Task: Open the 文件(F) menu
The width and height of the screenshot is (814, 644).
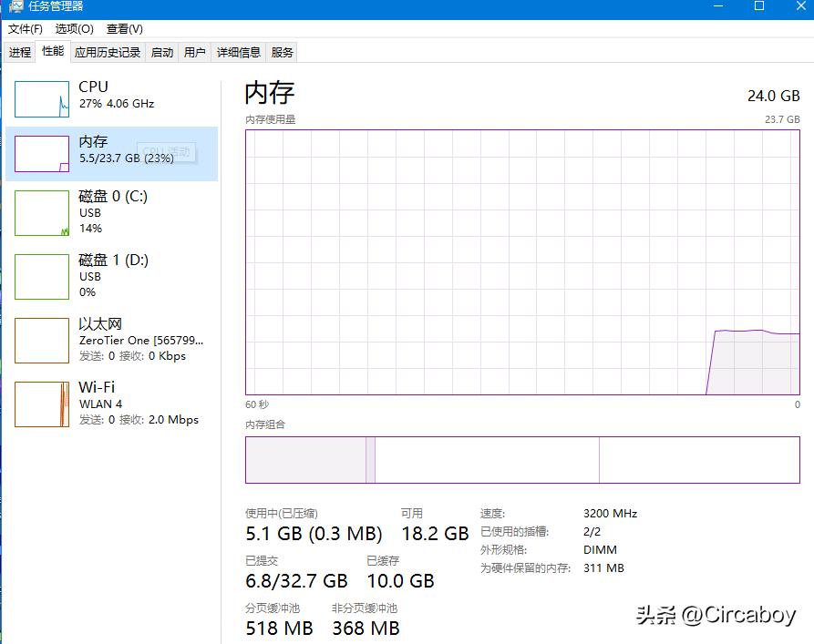Action: coord(25,28)
